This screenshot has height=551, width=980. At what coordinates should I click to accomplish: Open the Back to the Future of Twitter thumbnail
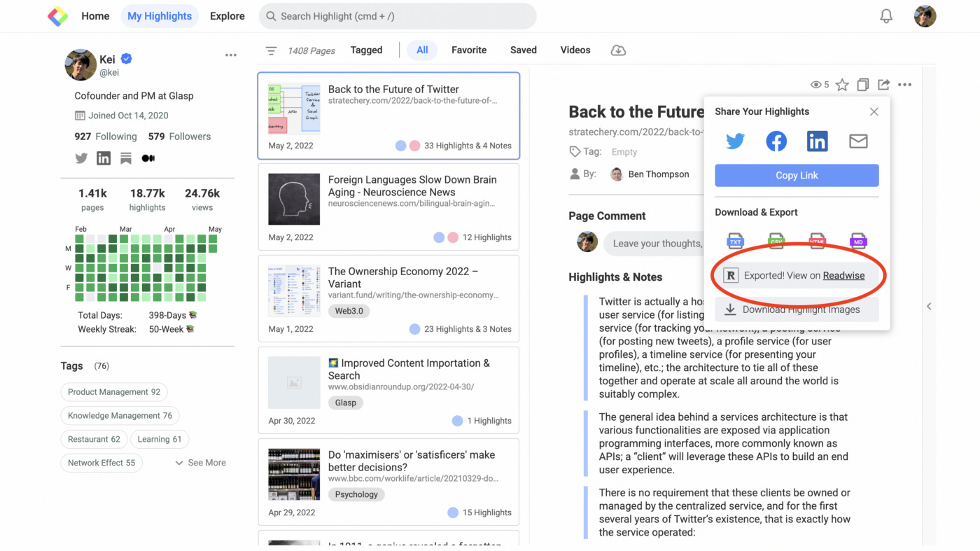294,108
